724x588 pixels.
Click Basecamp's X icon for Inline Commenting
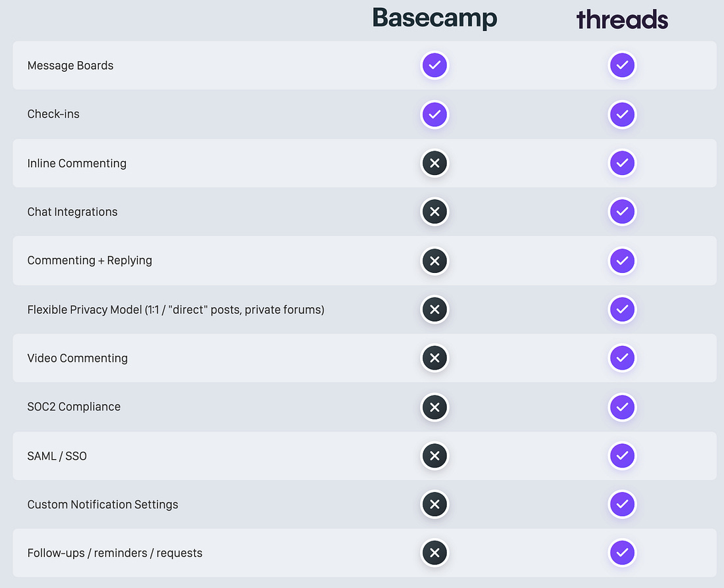click(x=434, y=163)
